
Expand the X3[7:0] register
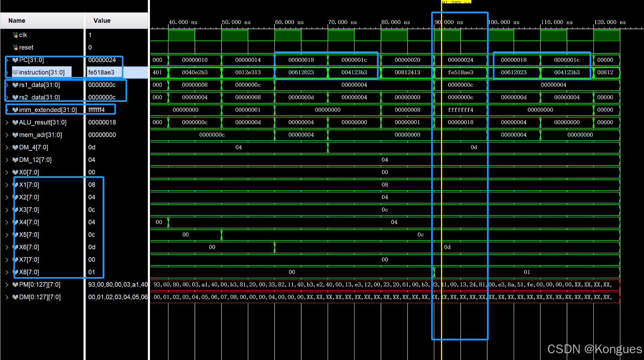pos(7,210)
